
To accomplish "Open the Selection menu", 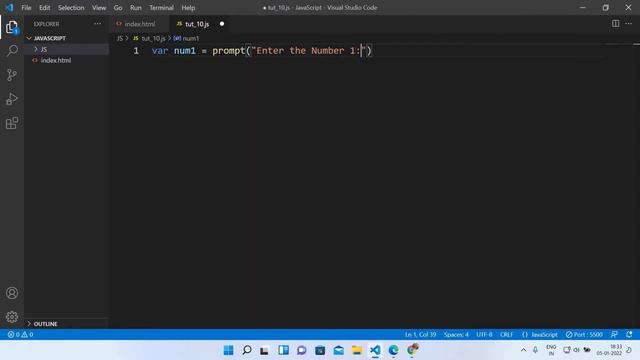I will [71, 8].
